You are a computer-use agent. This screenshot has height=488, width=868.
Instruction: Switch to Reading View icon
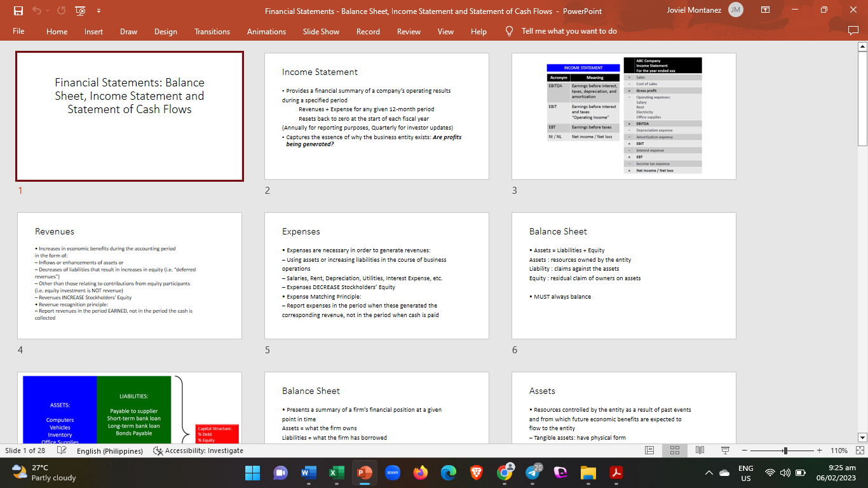click(x=700, y=451)
